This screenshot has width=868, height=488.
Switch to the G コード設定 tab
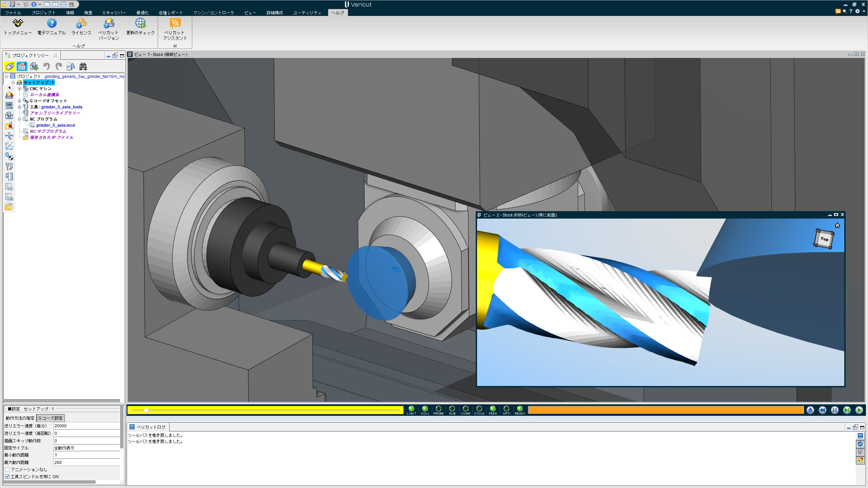[x=50, y=418]
